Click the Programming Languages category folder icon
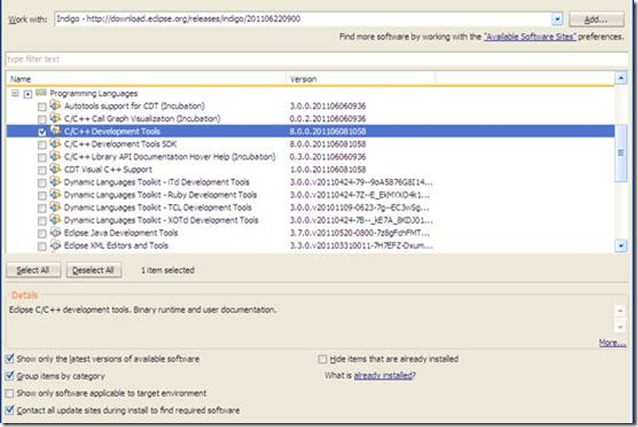Image resolution: width=638 pixels, height=427 pixels. (41, 93)
